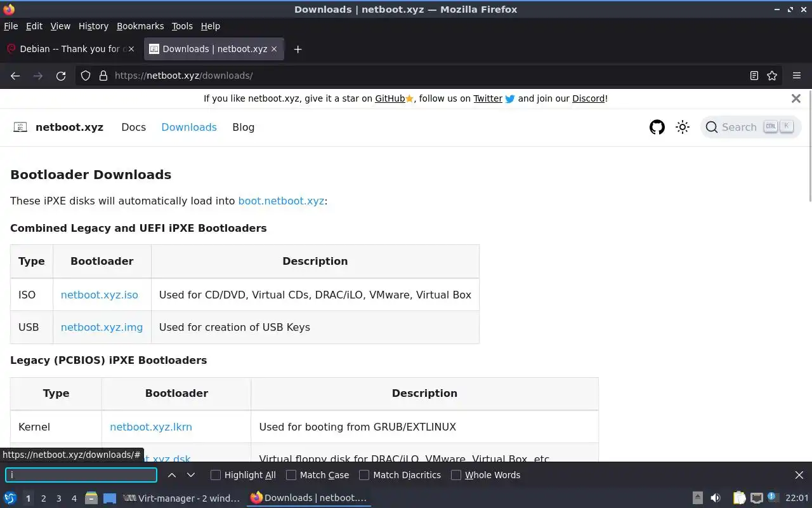Viewport: 812px width, 508px height.
Task: Switch to workspace 3 in the pager
Action: point(58,498)
